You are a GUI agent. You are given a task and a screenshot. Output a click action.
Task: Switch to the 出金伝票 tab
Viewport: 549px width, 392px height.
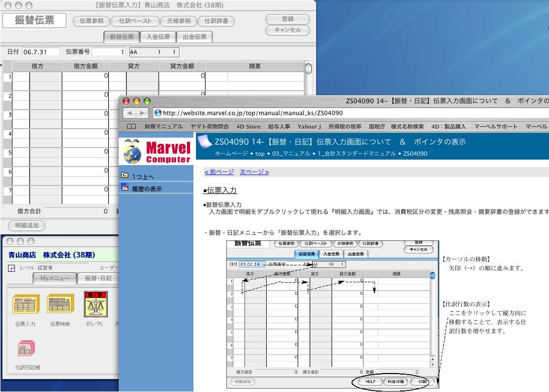pos(194,37)
